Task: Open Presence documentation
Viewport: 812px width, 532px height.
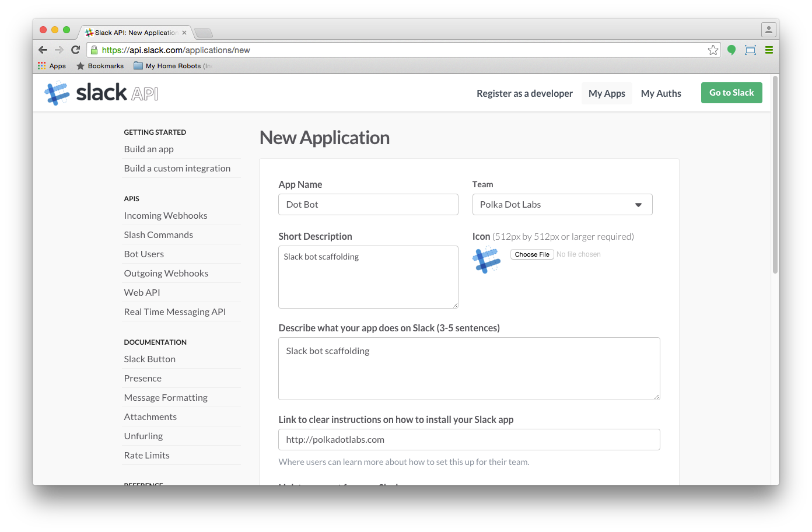Action: point(143,379)
